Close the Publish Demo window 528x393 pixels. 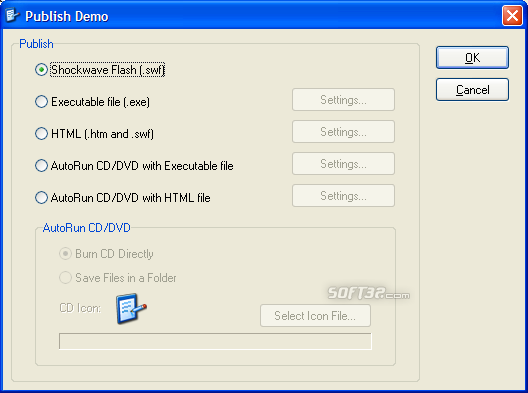pyautogui.click(x=512, y=15)
